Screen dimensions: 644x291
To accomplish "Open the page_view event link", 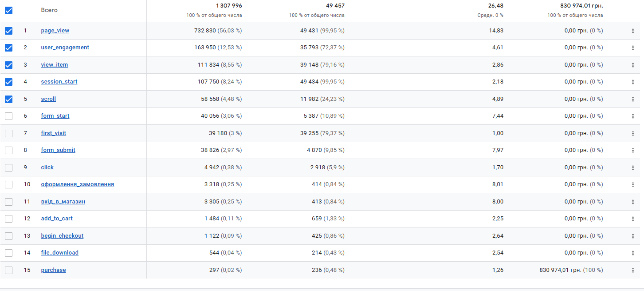I will point(55,31).
